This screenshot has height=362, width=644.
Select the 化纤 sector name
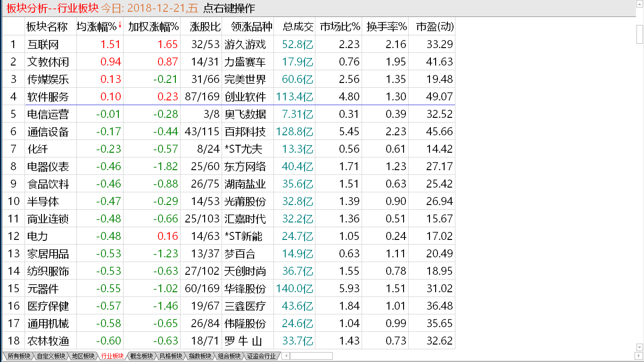[37, 149]
